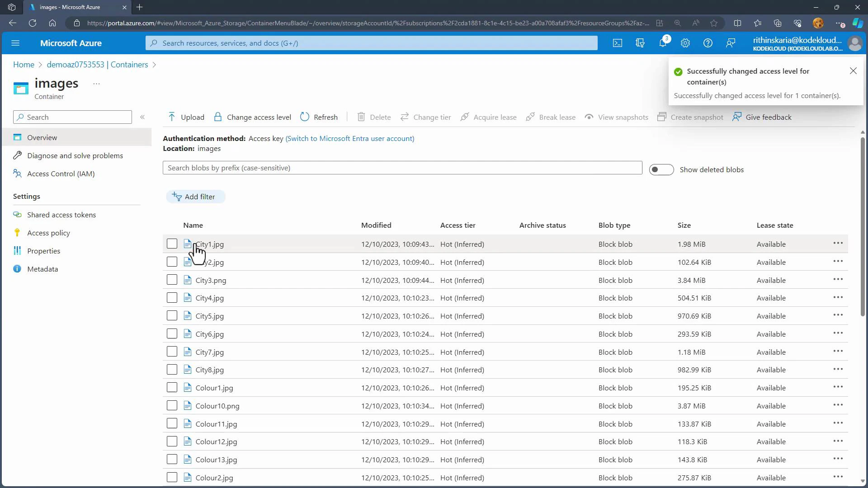Viewport: 868px width, 488px height.
Task: Open the ellipsis menu for City3.png row
Action: [838, 279]
